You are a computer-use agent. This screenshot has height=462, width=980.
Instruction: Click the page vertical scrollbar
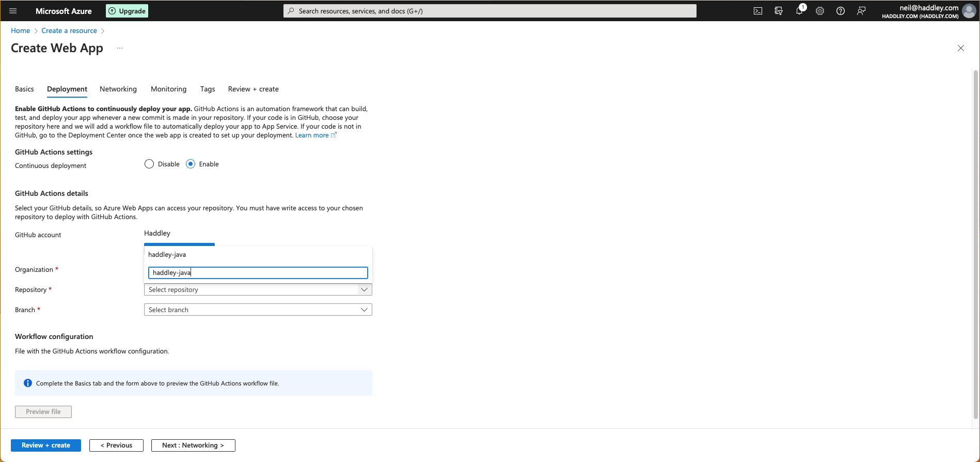coord(976,245)
